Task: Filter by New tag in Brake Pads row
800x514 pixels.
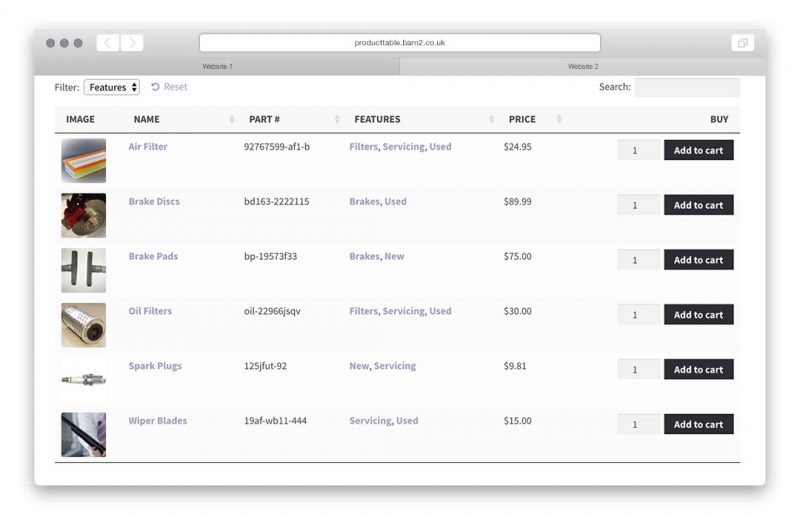Action: 394,256
